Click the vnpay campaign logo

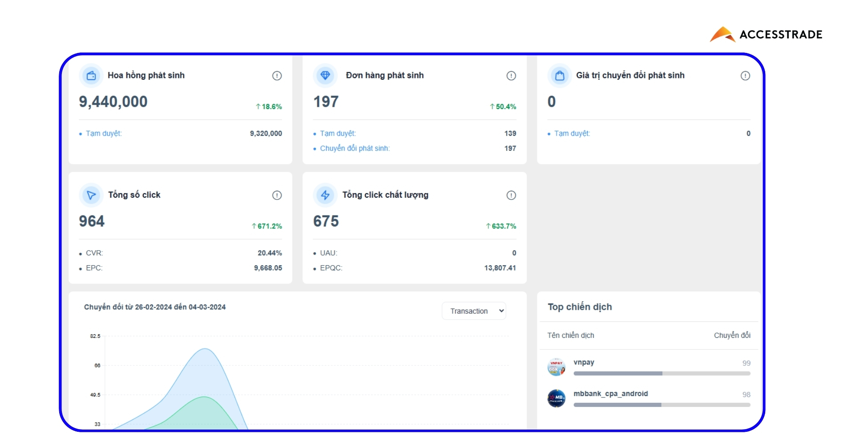pos(556,367)
